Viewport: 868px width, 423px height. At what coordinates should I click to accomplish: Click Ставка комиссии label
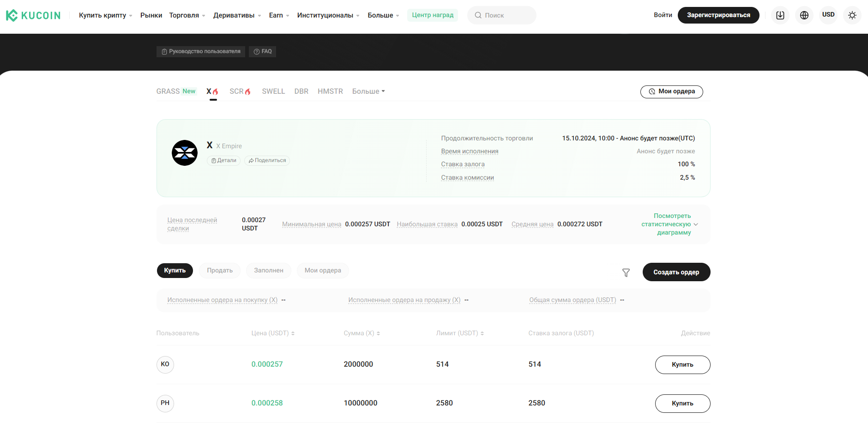pos(467,178)
